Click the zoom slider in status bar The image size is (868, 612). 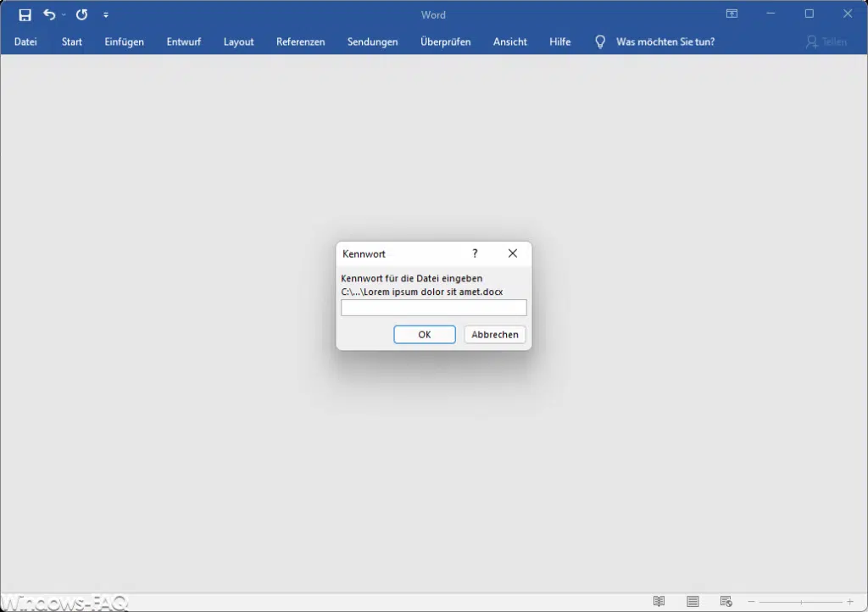pos(800,602)
